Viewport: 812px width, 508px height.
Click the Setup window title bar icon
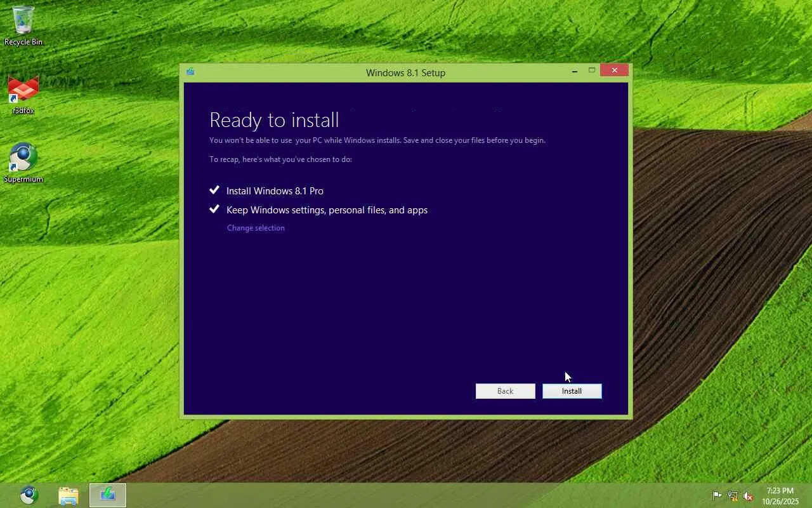pos(190,72)
